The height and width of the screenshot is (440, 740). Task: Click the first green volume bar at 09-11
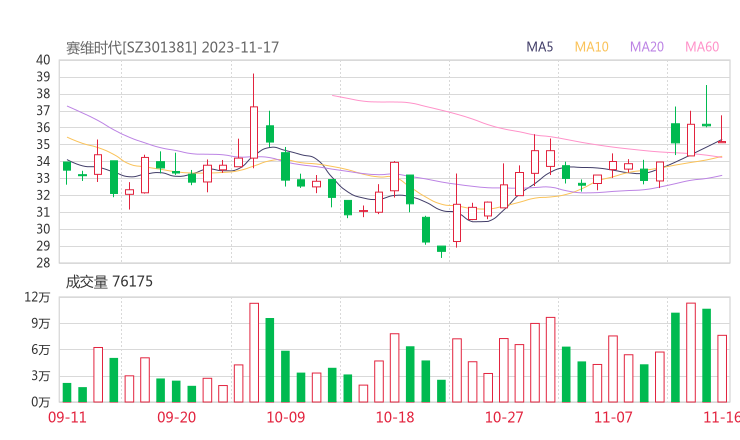click(67, 393)
